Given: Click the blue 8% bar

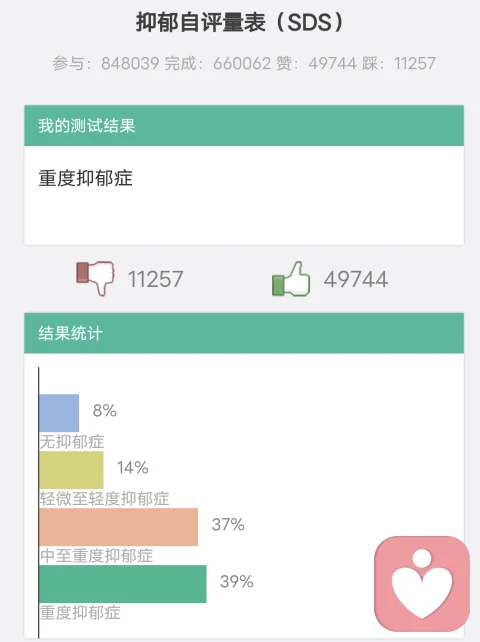Looking at the screenshot, I should (59, 413).
